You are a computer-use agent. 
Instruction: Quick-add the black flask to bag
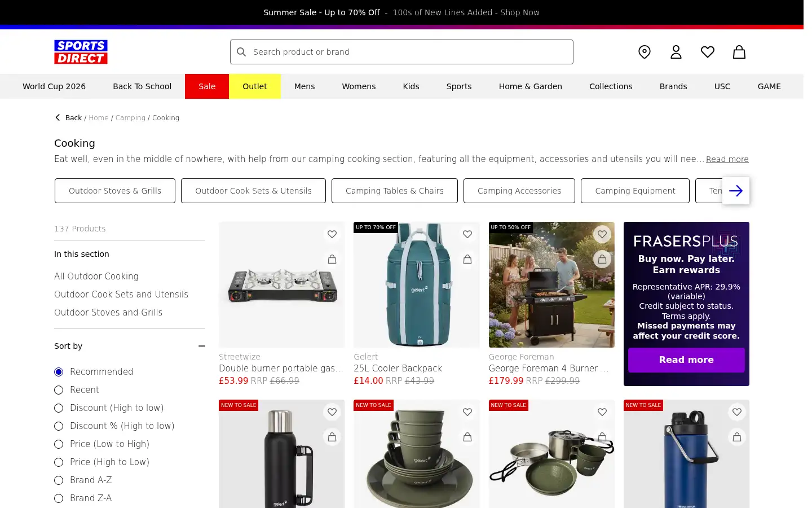332,437
